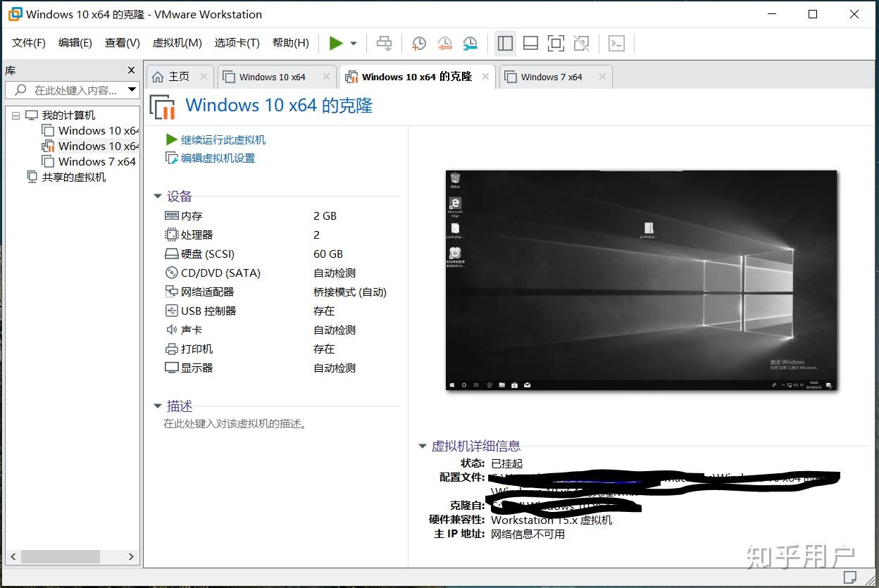The image size is (879, 588).
Task: Select 共享的虚拟机 in library tree
Action: click(x=73, y=177)
